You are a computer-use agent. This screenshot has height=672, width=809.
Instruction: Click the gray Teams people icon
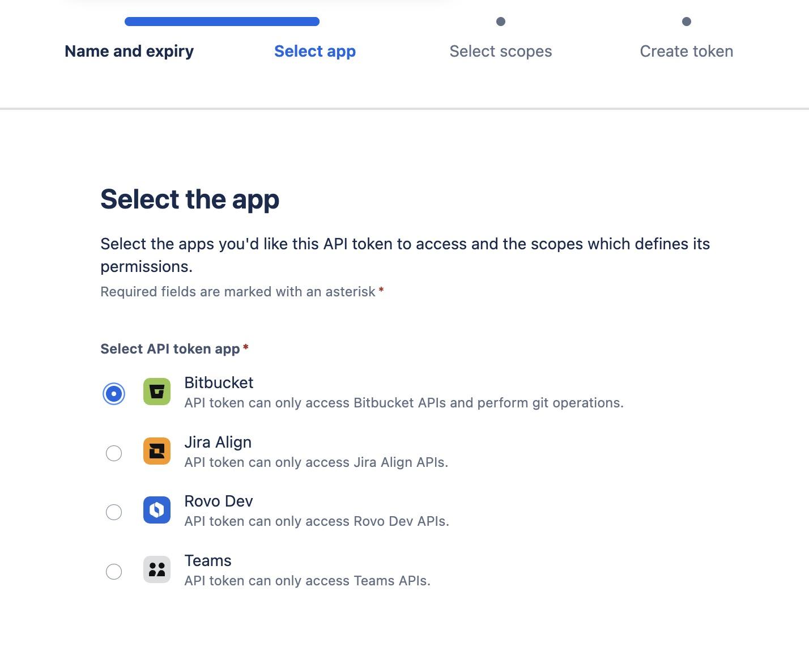(156, 570)
